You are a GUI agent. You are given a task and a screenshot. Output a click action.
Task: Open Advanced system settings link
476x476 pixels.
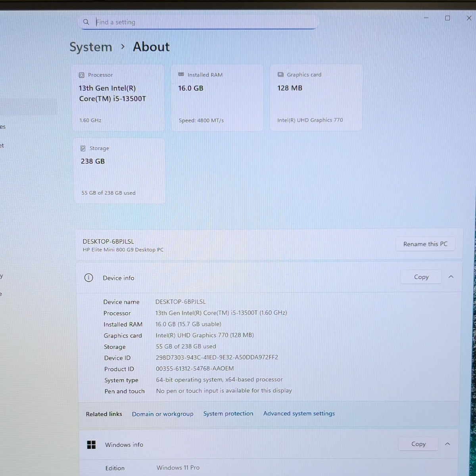click(x=299, y=413)
